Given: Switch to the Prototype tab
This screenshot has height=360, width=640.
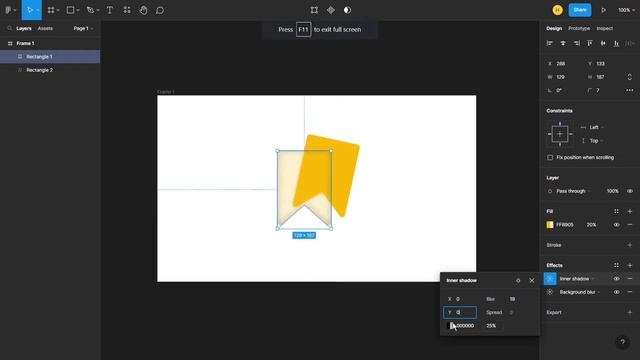Looking at the screenshot, I should [x=579, y=29].
